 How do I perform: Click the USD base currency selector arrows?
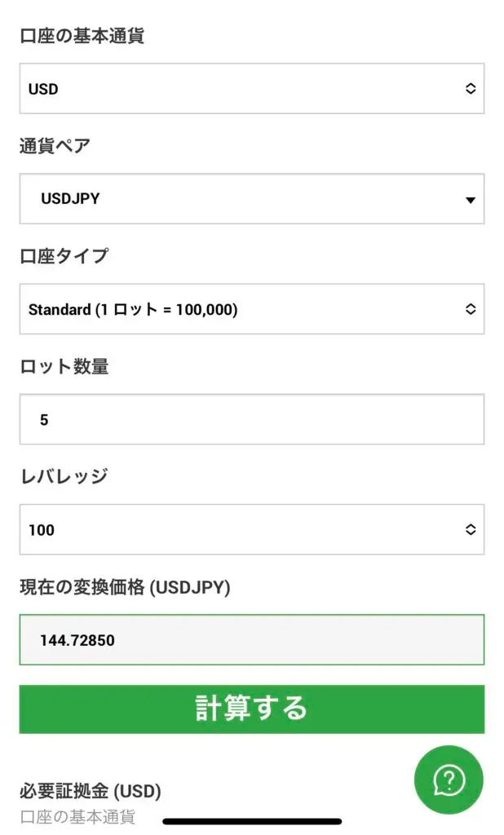tap(471, 89)
